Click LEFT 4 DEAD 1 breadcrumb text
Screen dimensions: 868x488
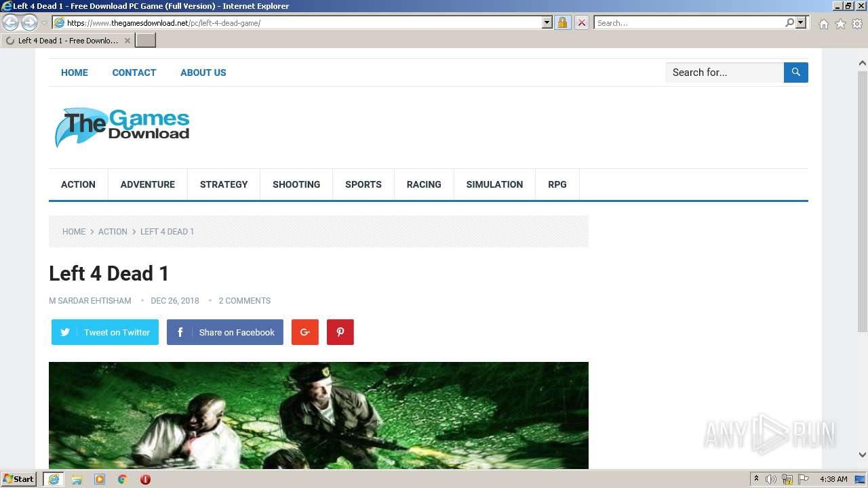tap(167, 232)
